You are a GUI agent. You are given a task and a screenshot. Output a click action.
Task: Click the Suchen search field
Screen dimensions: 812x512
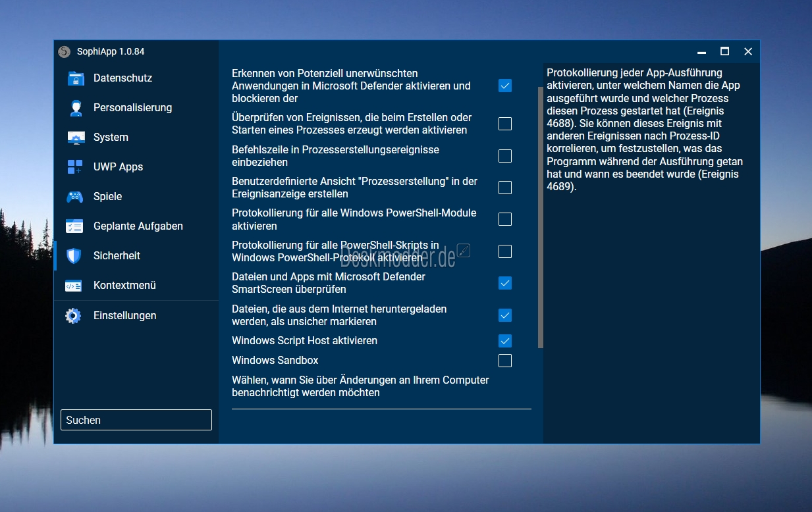pyautogui.click(x=136, y=420)
